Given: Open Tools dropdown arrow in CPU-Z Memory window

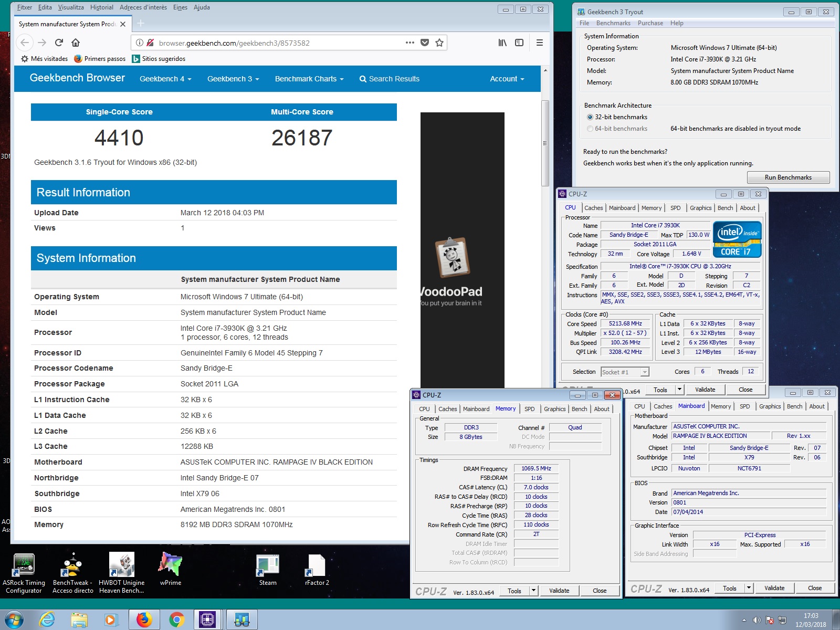Looking at the screenshot, I should [x=533, y=591].
